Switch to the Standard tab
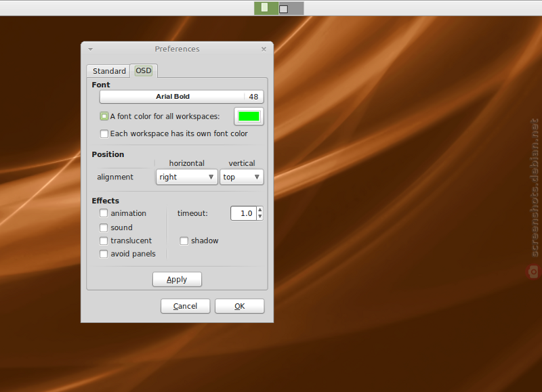The width and height of the screenshot is (542, 392). pos(108,71)
